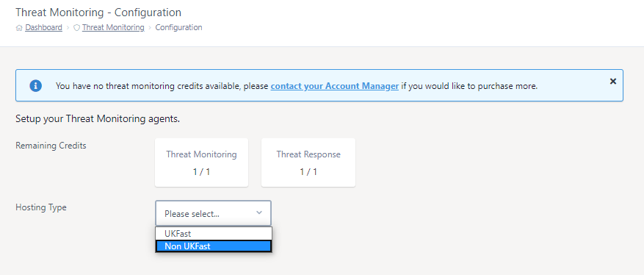Select the Threat Monitoring credits card

click(x=202, y=162)
